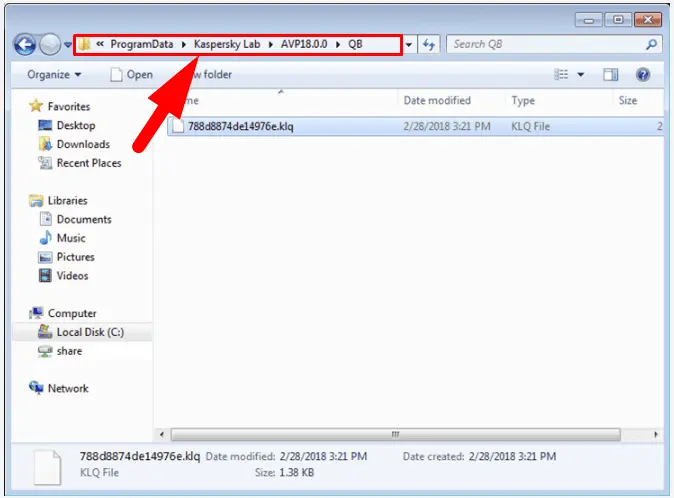The width and height of the screenshot is (674, 498).
Task: Open the Organize dropdown menu
Action: (x=54, y=74)
